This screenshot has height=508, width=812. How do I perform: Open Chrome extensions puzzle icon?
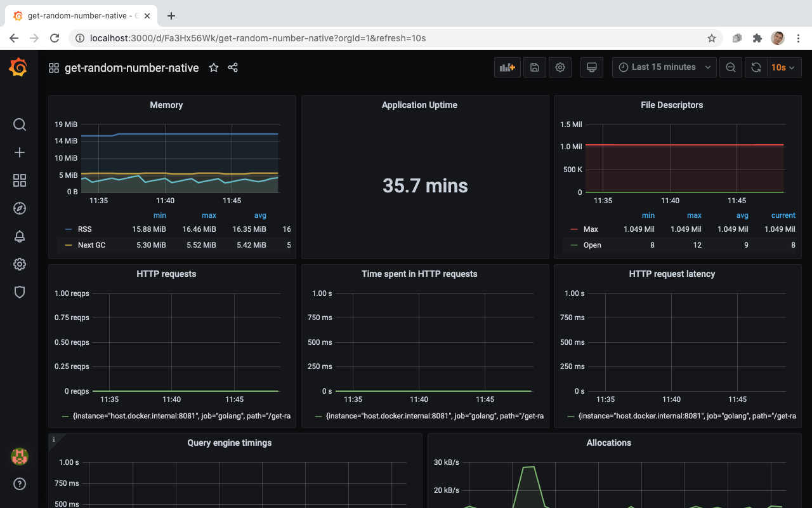point(757,38)
